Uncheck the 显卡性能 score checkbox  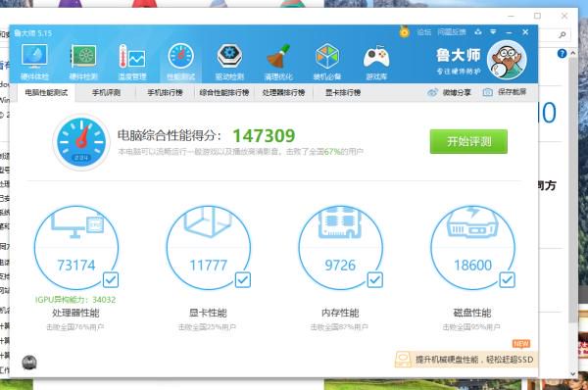tap(243, 279)
